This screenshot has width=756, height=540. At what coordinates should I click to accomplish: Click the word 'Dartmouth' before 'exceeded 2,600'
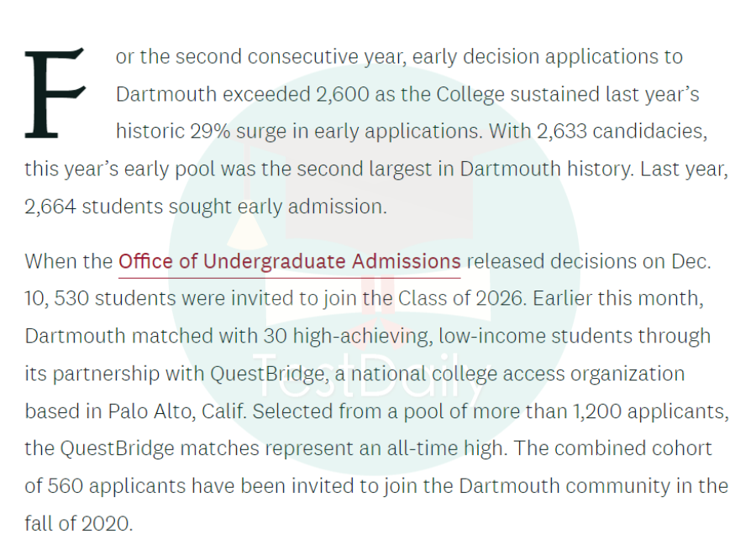point(166,94)
